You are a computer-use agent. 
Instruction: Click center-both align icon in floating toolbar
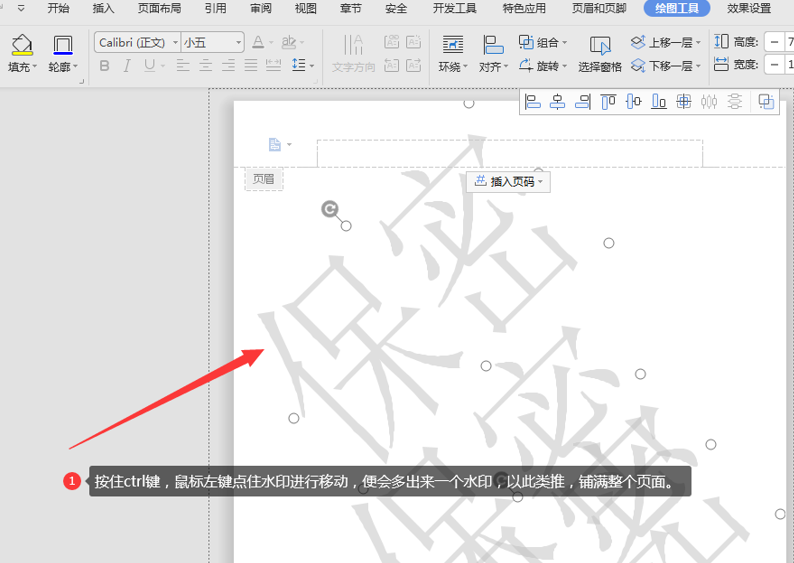(x=684, y=102)
